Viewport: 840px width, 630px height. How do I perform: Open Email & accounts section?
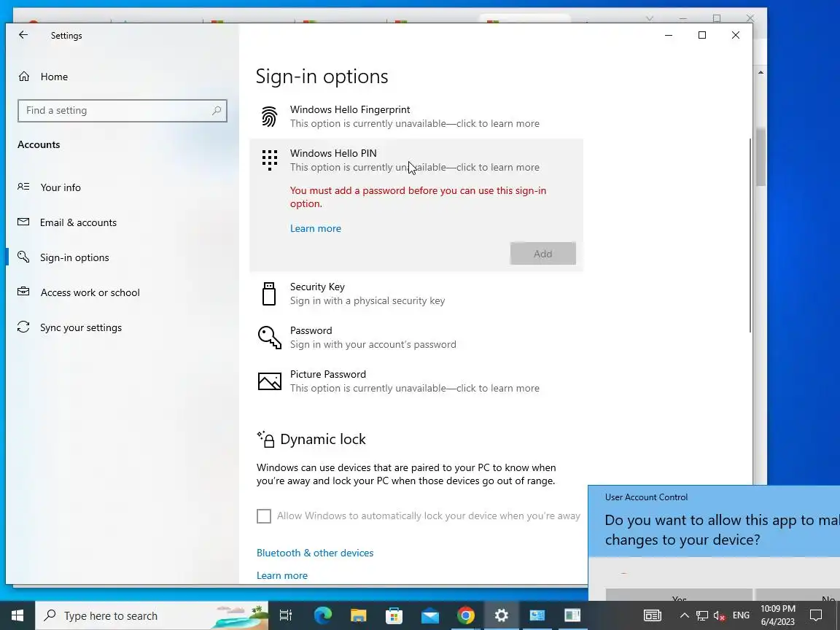(78, 222)
